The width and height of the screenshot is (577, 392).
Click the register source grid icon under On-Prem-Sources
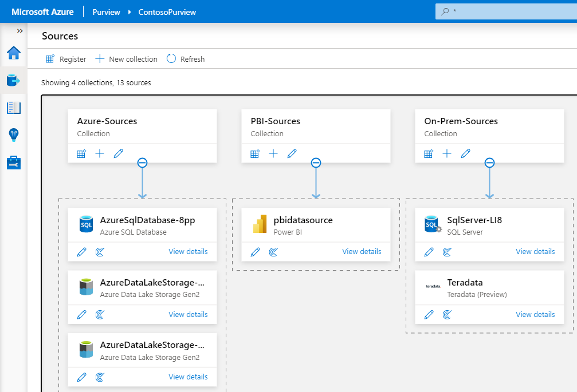[x=428, y=153]
